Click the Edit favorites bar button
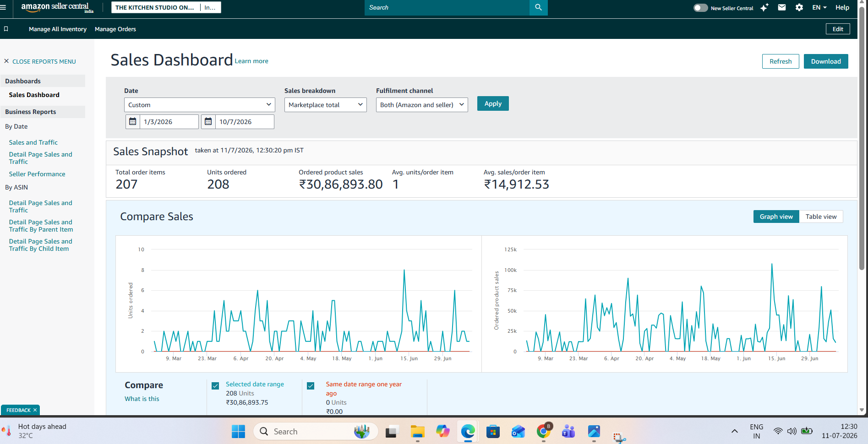The image size is (868, 444). (838, 29)
